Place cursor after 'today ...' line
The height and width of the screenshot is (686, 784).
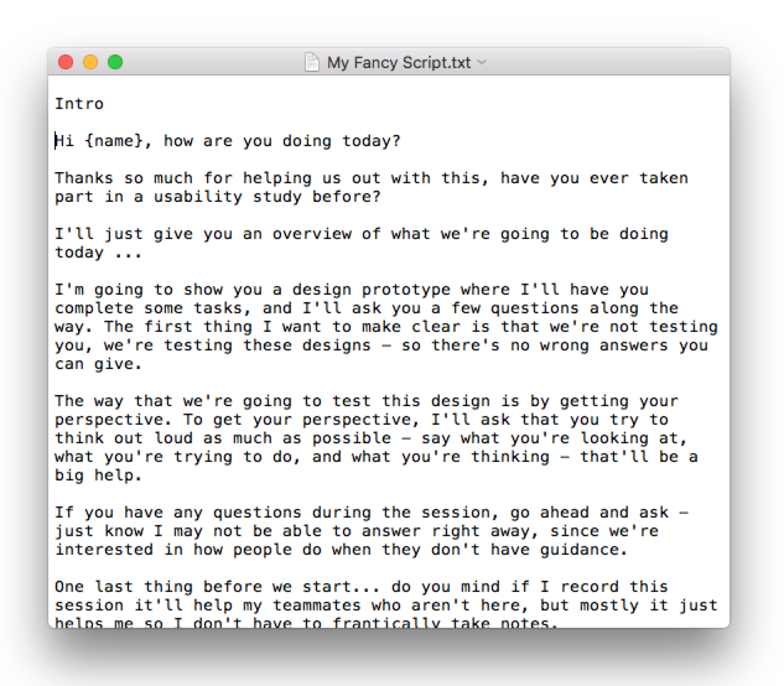tap(142, 253)
